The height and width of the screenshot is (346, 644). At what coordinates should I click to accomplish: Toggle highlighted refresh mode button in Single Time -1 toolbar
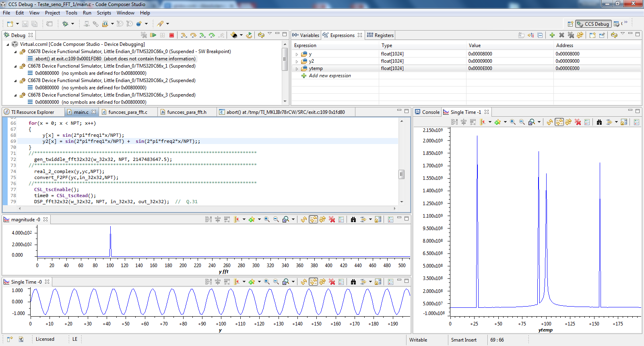click(559, 122)
